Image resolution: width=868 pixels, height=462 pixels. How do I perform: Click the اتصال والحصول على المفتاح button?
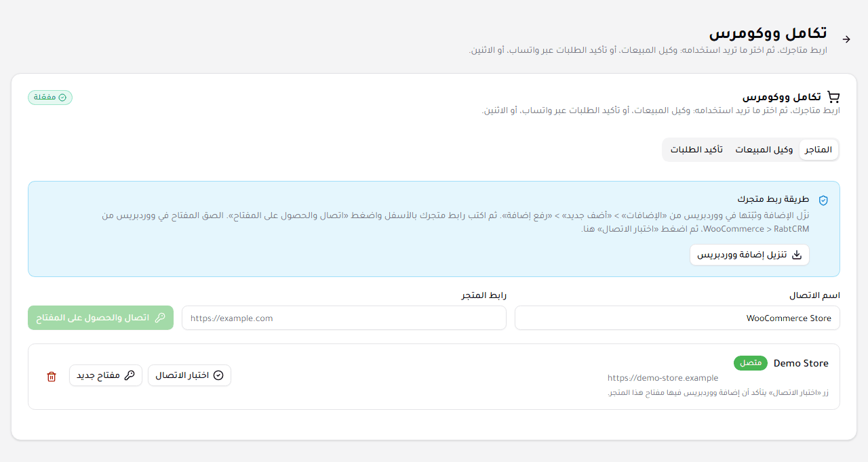tap(101, 318)
